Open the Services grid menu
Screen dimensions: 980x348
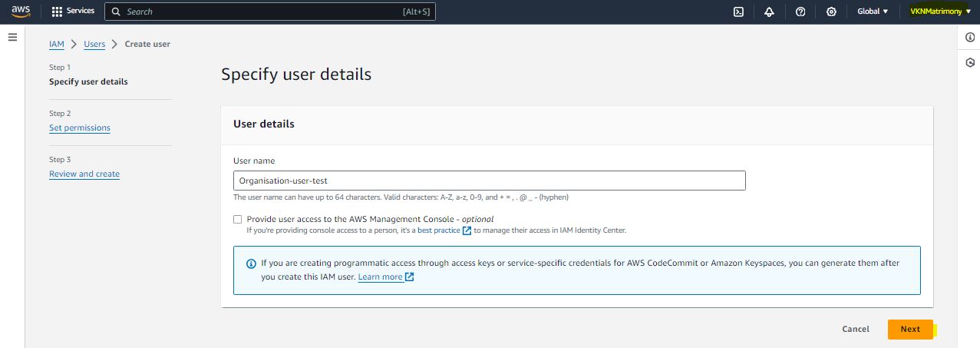(x=73, y=12)
